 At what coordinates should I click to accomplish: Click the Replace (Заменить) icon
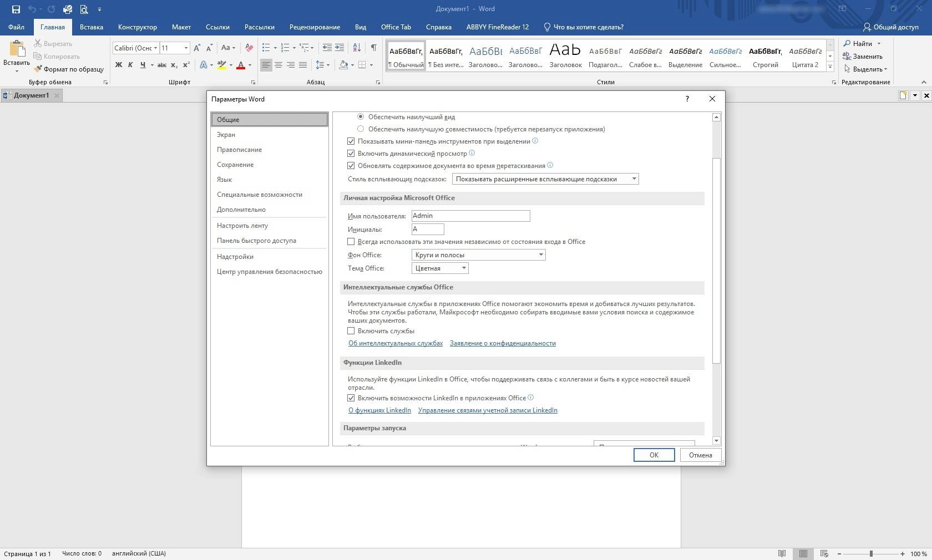(x=847, y=56)
